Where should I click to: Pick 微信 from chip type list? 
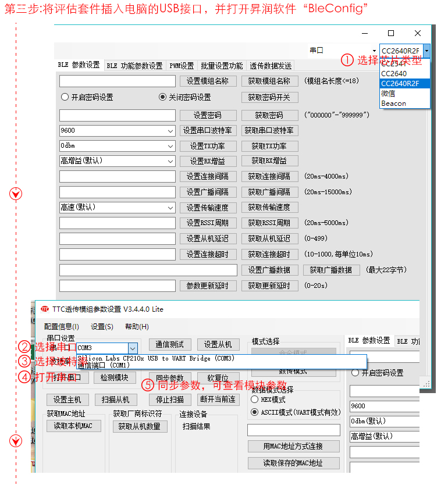[x=405, y=94]
